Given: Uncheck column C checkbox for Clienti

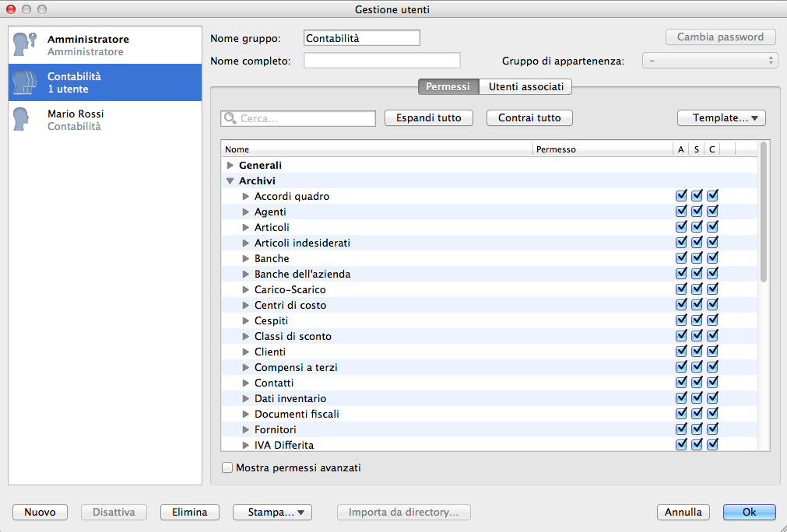Looking at the screenshot, I should coord(712,352).
